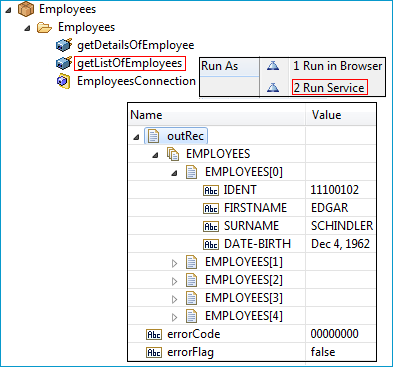Image resolution: width=393 pixels, height=367 pixels.
Task: Select the SURNAME field row
Action: (252, 226)
